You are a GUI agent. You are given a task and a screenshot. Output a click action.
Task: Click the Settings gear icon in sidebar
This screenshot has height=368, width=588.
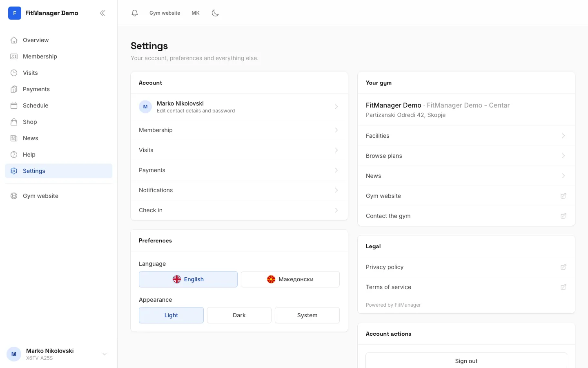pyautogui.click(x=14, y=171)
